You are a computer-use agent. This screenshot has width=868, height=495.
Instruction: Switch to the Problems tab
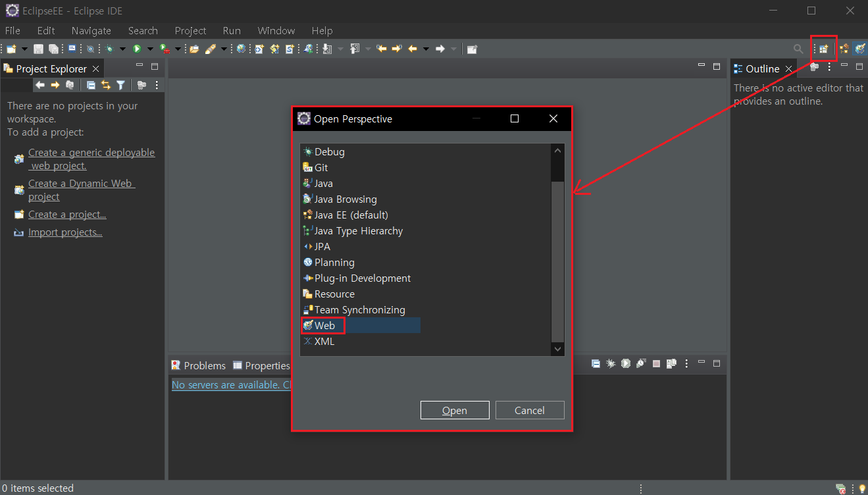(198, 365)
